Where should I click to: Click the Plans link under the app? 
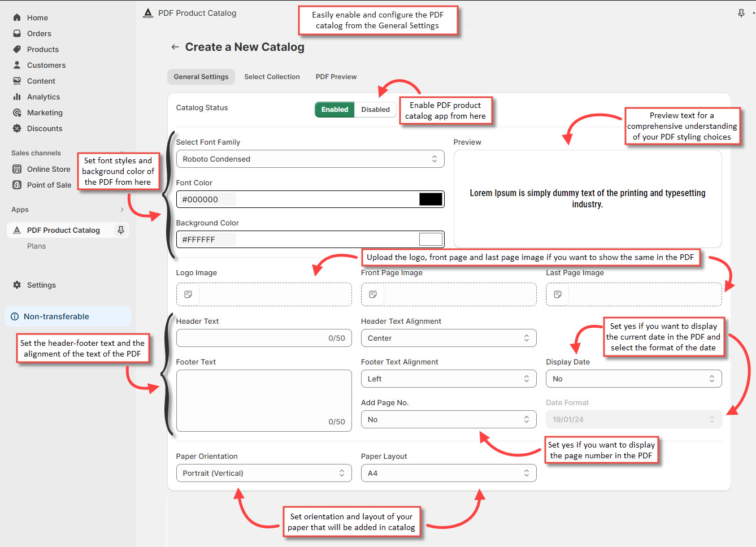36,246
